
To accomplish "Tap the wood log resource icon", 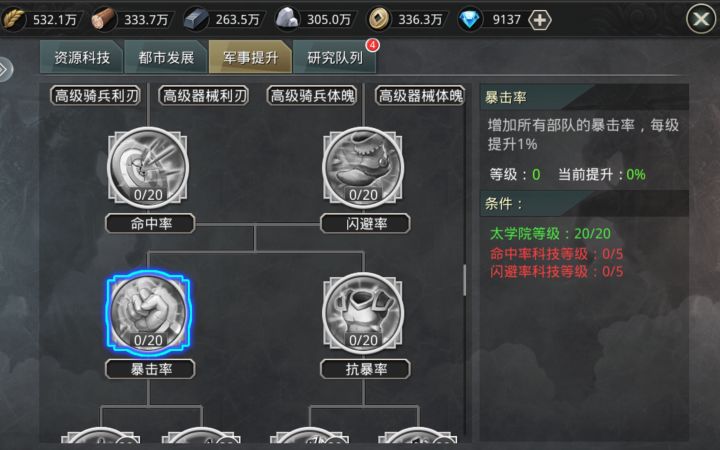I will [x=103, y=19].
